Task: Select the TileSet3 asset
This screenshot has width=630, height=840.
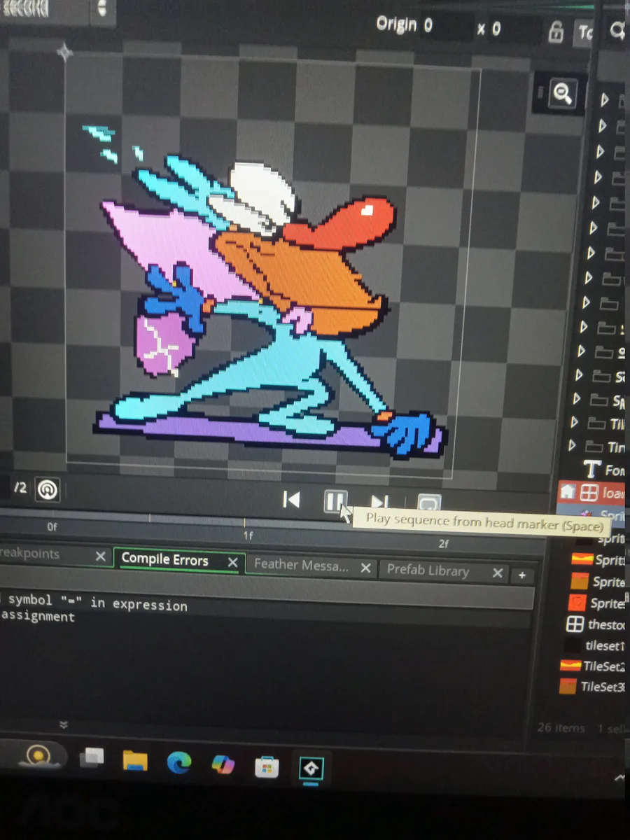Action: (x=592, y=687)
